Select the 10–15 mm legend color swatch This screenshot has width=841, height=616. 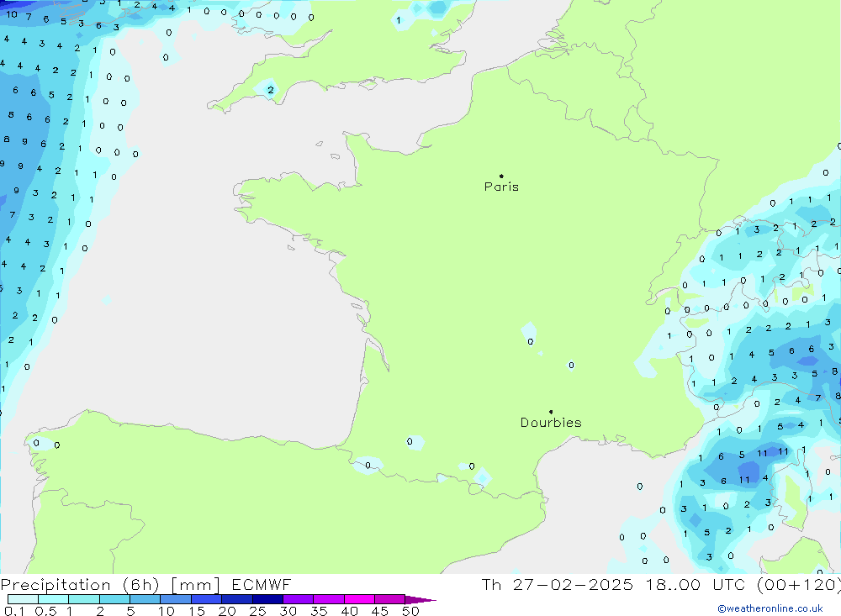[176, 599]
